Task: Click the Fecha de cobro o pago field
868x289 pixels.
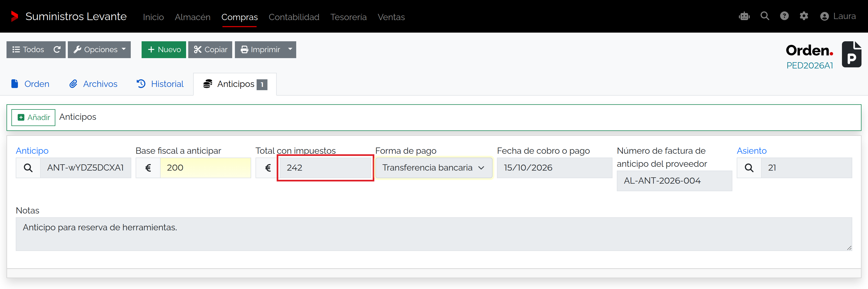Action: [x=554, y=168]
